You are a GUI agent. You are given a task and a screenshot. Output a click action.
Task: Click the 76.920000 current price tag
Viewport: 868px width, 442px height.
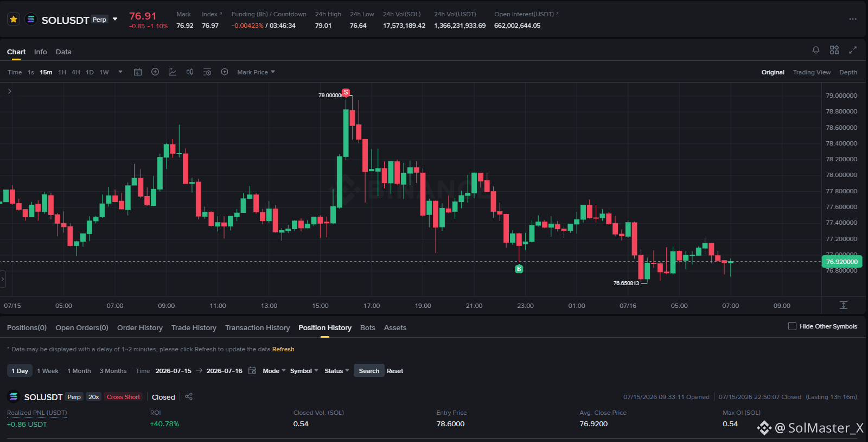coord(842,262)
